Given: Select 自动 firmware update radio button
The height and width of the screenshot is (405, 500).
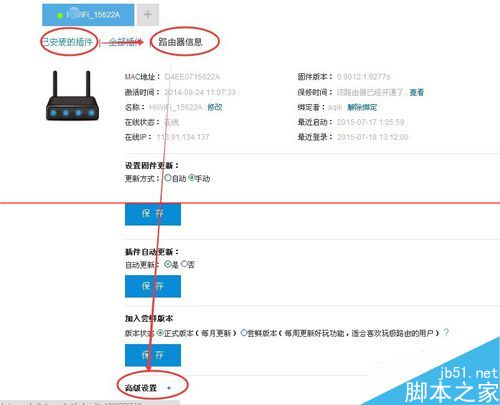Looking at the screenshot, I should coord(168,178).
